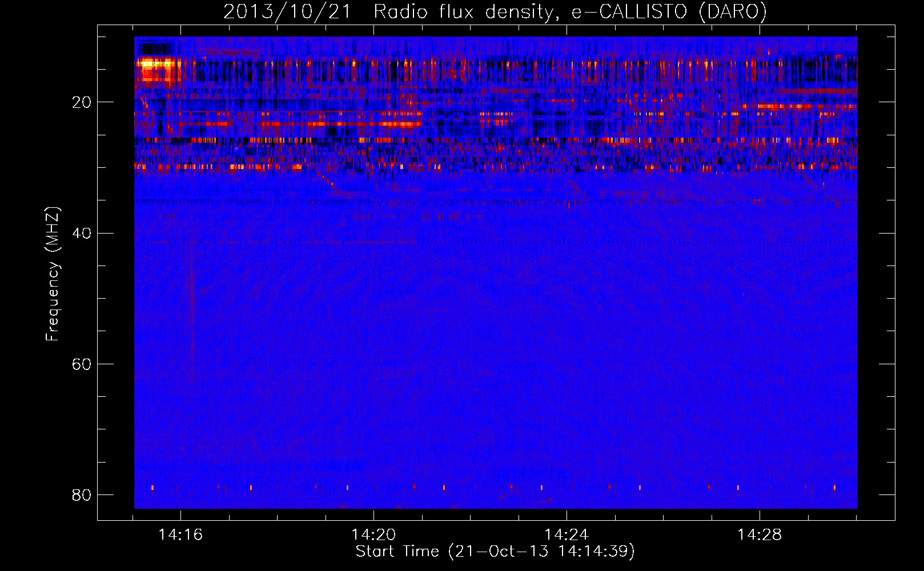The image size is (924, 571).
Task: Select the 80 MHz tick label
Action: pos(82,494)
